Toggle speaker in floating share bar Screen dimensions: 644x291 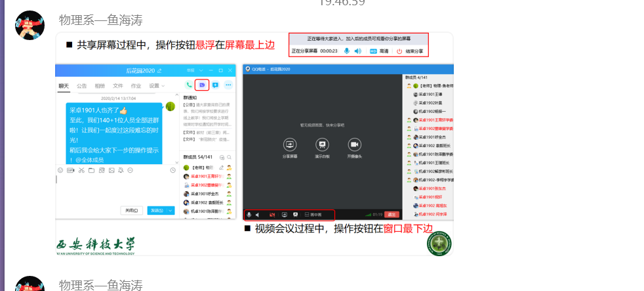357,51
